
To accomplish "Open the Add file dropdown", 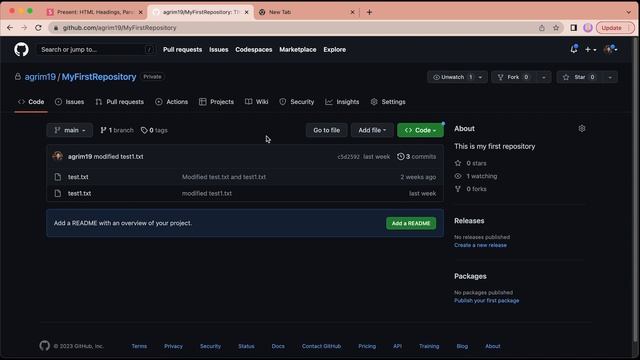I will pyautogui.click(x=372, y=130).
